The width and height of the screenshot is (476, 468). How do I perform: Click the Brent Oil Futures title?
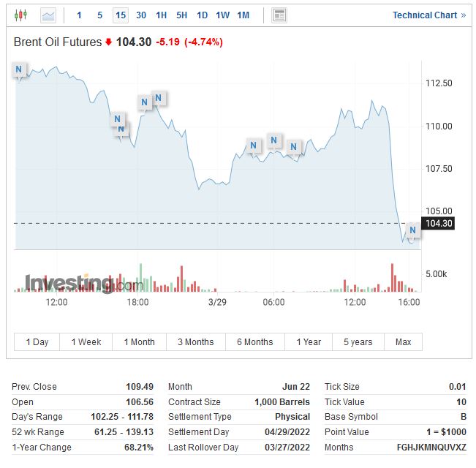pos(57,42)
